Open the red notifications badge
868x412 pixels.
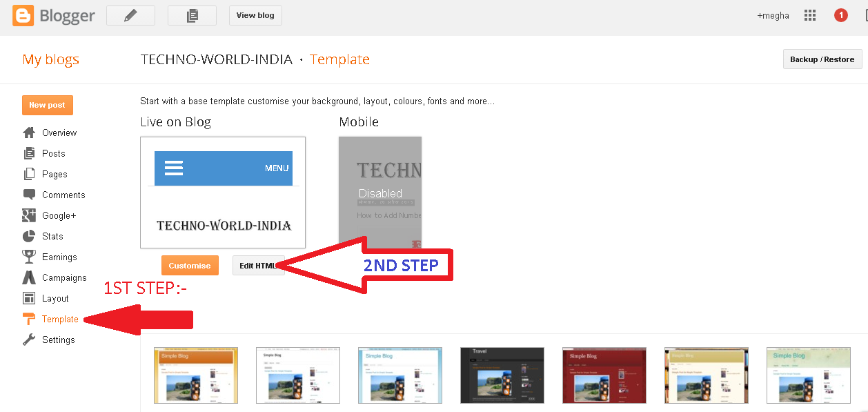coord(840,15)
